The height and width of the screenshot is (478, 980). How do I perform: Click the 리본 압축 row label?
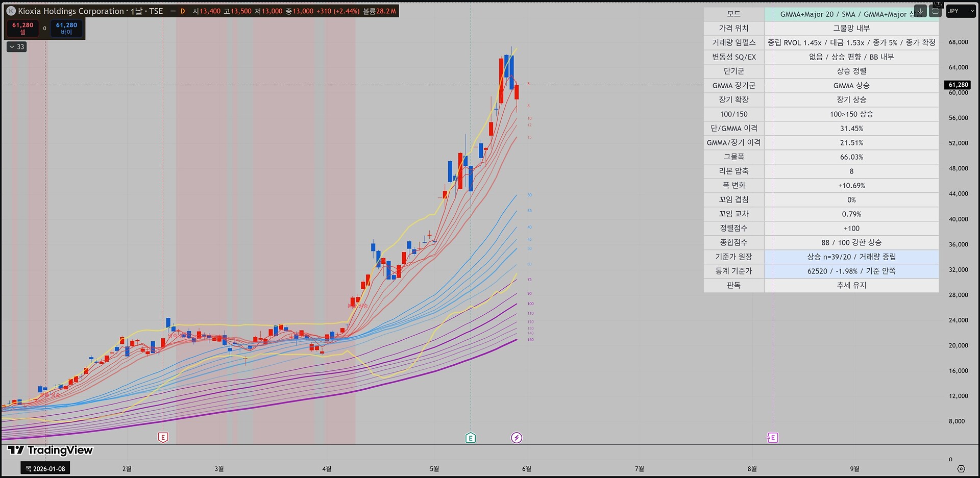click(x=733, y=171)
